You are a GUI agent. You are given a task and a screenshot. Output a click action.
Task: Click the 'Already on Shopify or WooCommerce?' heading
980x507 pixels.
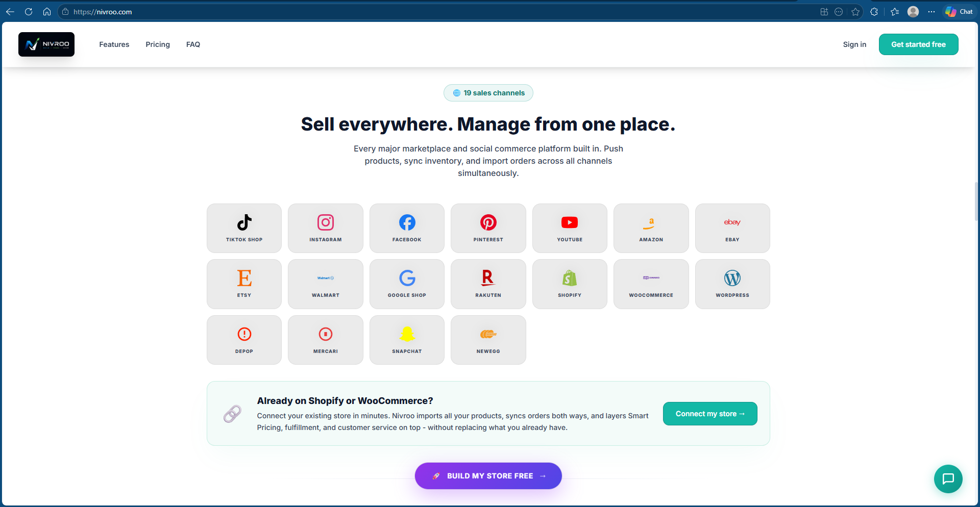coord(345,401)
